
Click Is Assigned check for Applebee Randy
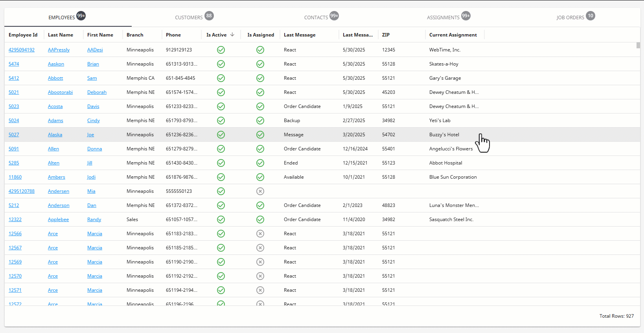tap(260, 220)
